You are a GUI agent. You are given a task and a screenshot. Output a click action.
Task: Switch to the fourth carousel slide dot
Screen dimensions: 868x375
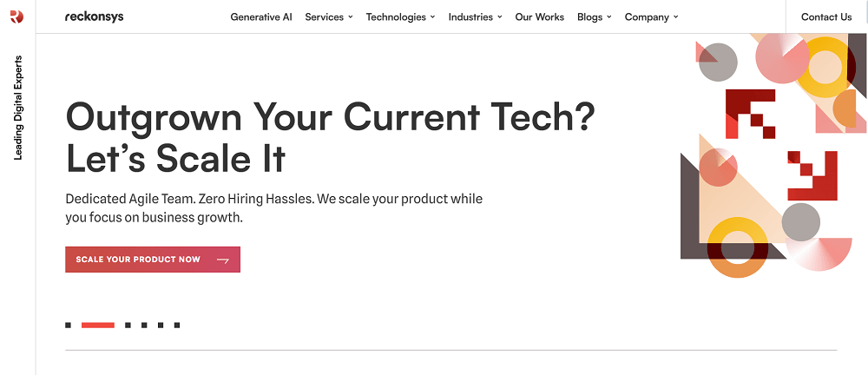pyautogui.click(x=144, y=326)
